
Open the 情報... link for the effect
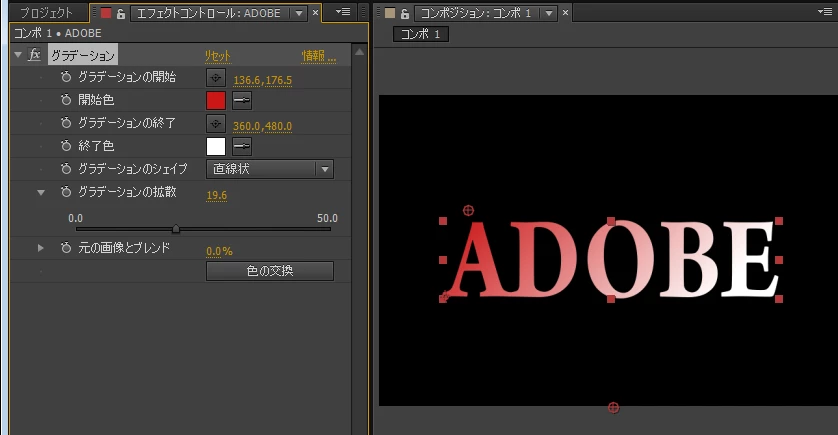[x=319, y=56]
